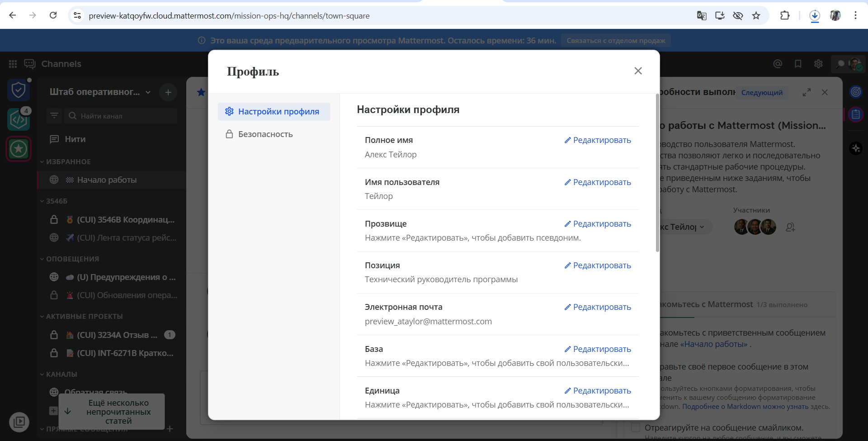The width and height of the screenshot is (868, 441).
Task: Collapse the ИЗБРАННОЕ category chevron
Action: tap(42, 161)
